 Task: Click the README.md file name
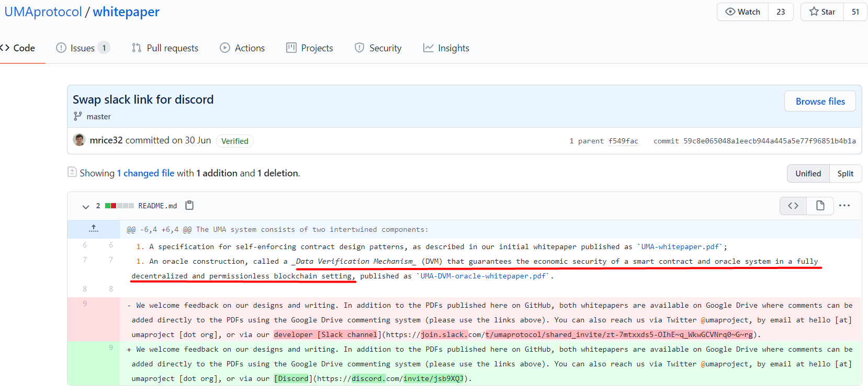point(157,206)
